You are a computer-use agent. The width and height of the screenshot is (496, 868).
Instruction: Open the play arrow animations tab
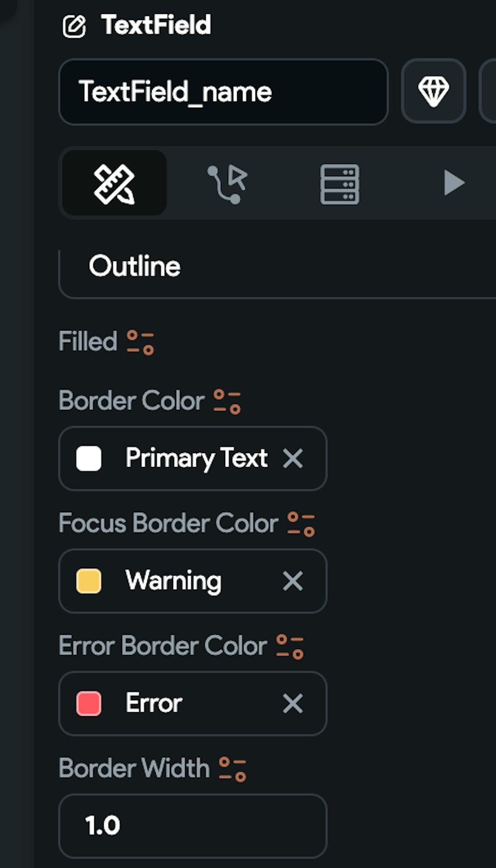453,183
